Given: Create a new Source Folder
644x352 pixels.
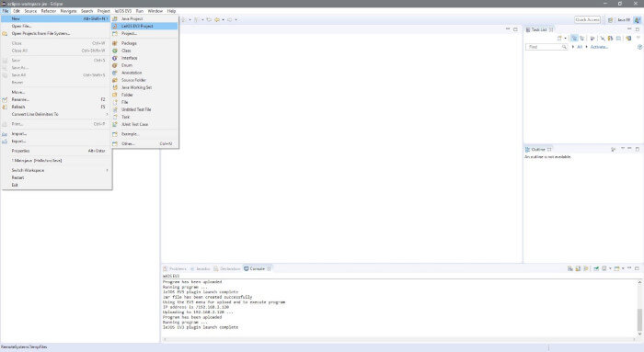Looking at the screenshot, I should [144, 80].
